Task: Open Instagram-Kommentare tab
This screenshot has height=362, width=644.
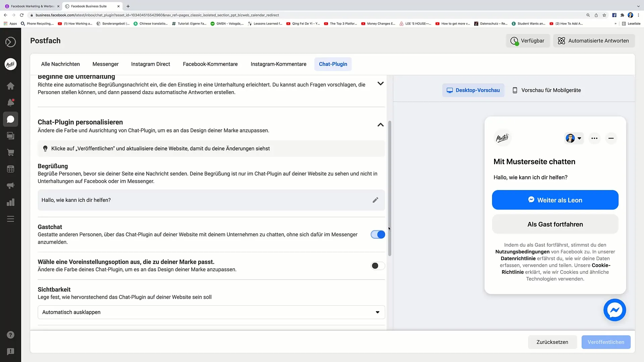Action: pos(278,64)
